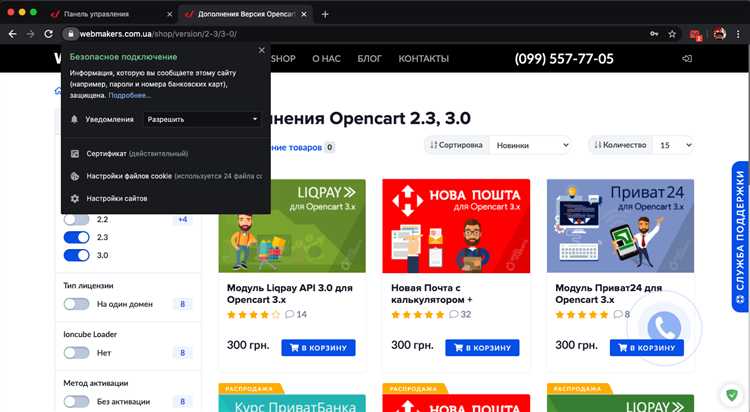This screenshot has width=750, height=412.
Task: Open Модуль Приват24 для Opencart title
Action: (608, 294)
